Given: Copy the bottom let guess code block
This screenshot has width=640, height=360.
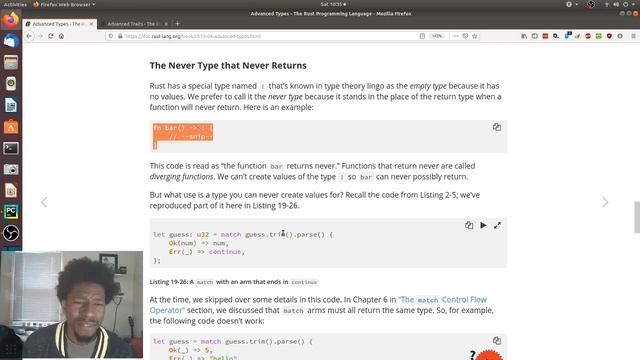Looking at the screenshot, I should 496,340.
